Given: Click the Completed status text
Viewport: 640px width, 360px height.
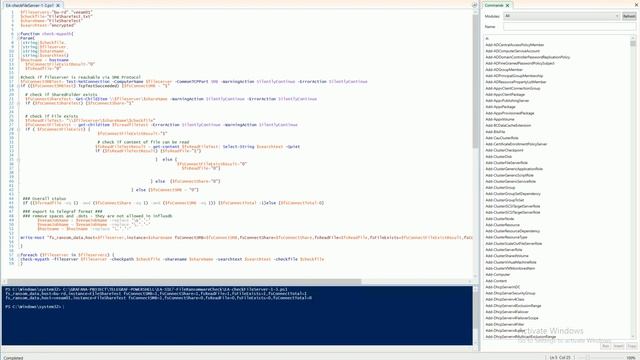Looking at the screenshot, I should [13, 358].
